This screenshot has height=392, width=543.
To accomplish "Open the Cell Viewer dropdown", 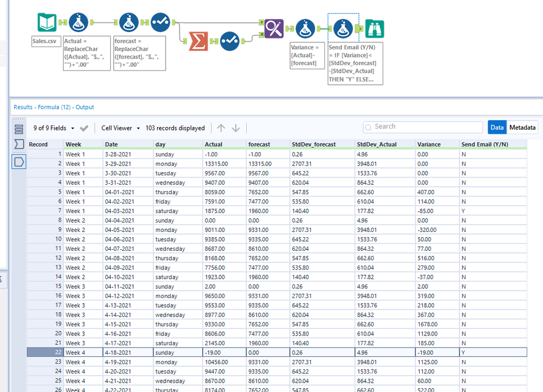I will [x=121, y=128].
